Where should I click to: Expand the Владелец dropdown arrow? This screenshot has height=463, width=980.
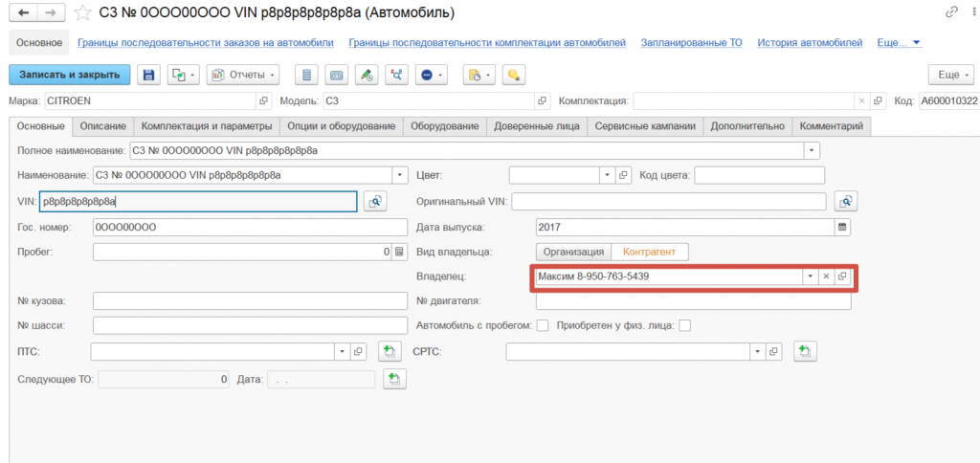coord(810,276)
